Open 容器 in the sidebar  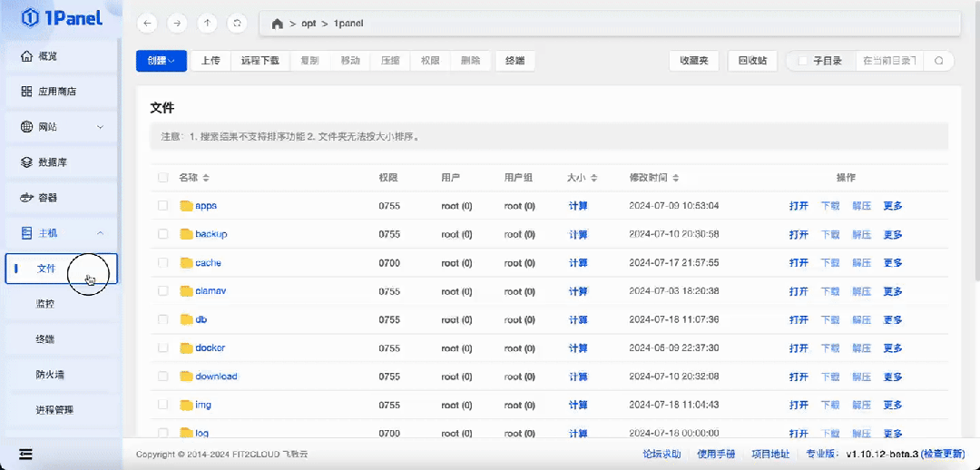pyautogui.click(x=61, y=198)
